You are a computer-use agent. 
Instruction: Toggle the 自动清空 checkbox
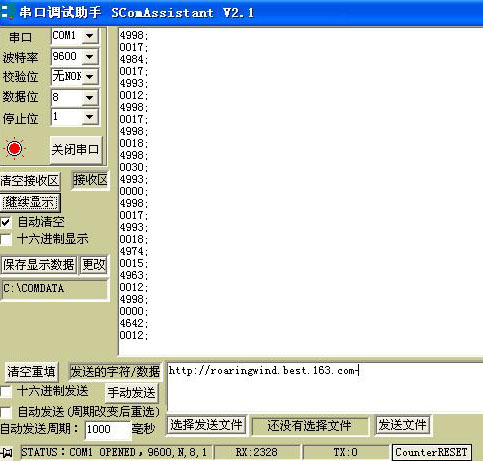(x=6, y=222)
